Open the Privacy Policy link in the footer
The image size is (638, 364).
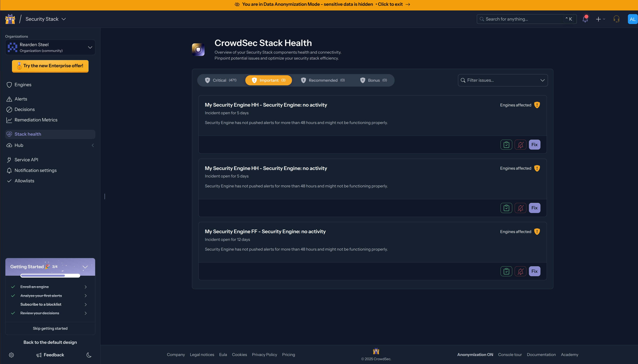[x=264, y=354]
